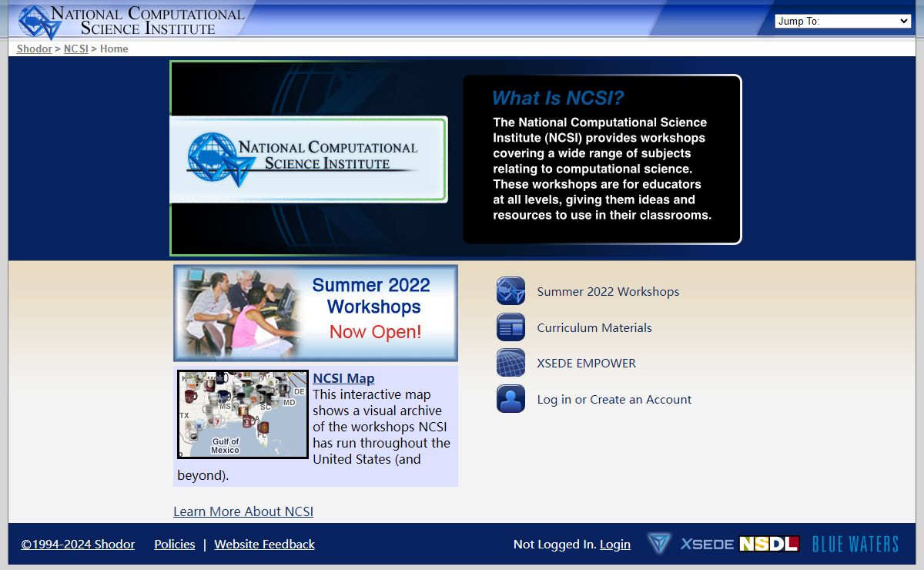This screenshot has height=570, width=924.
Task: Open Summer 2022 Workshops text link
Action: pos(608,292)
